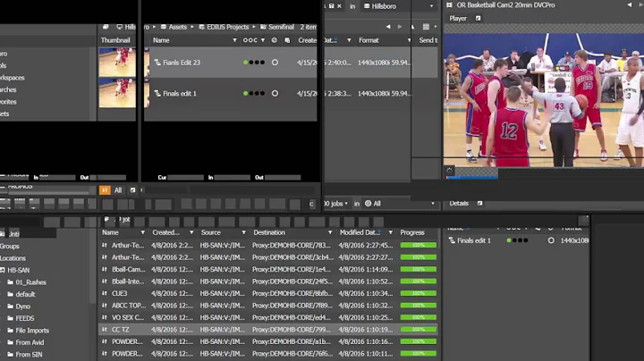Sort jobs by Progress column
This screenshot has height=361, width=644.
[412, 232]
